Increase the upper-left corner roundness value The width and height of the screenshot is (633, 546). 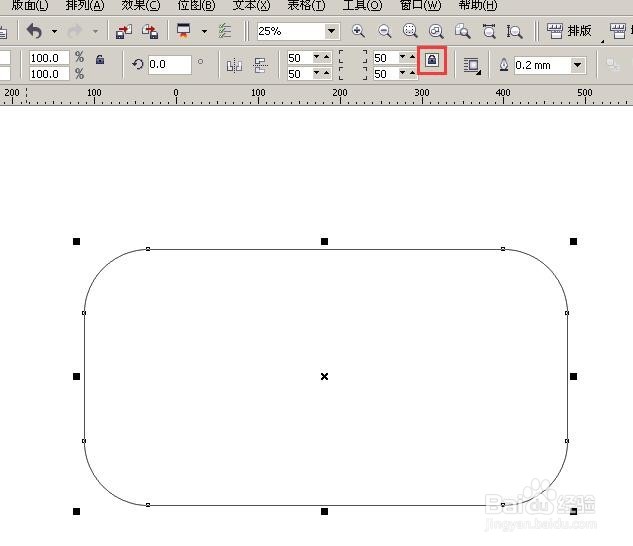coord(327,57)
